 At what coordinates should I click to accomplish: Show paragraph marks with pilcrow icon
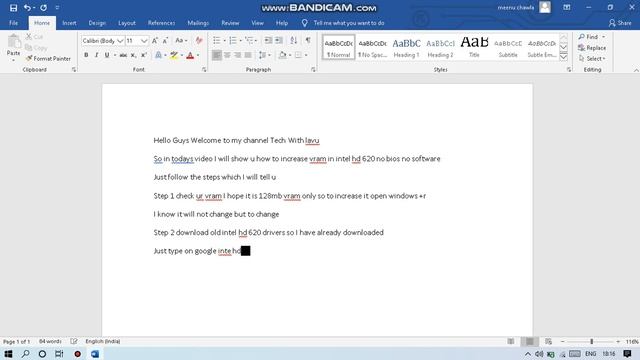pyautogui.click(x=308, y=40)
